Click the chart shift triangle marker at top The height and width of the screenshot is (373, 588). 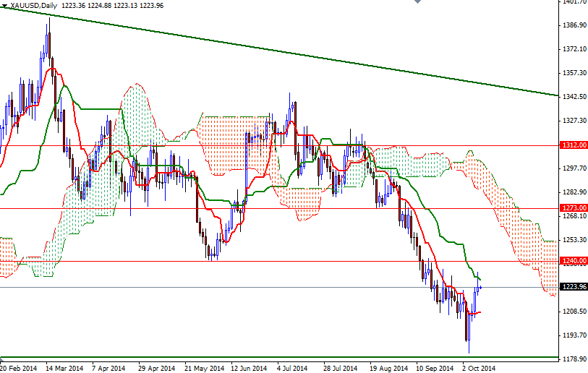point(417,3)
